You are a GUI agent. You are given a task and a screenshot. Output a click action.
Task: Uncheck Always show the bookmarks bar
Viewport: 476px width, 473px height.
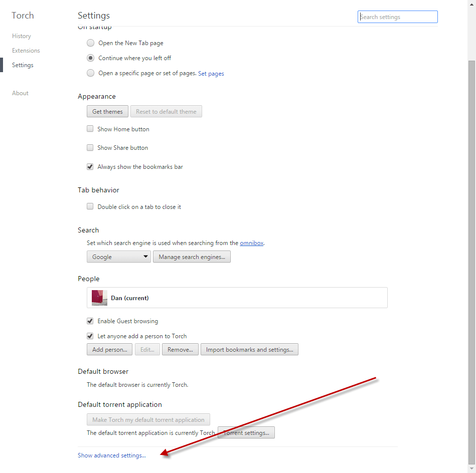(90, 166)
